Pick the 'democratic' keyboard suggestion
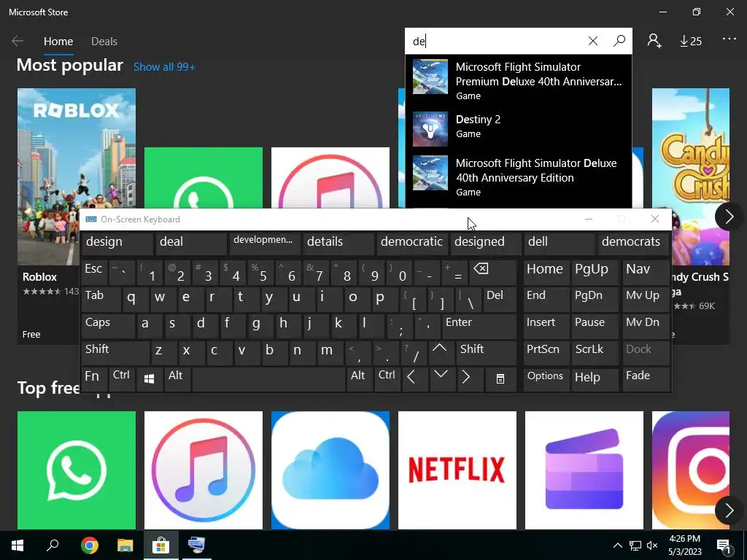This screenshot has height=560, width=747. click(x=411, y=243)
